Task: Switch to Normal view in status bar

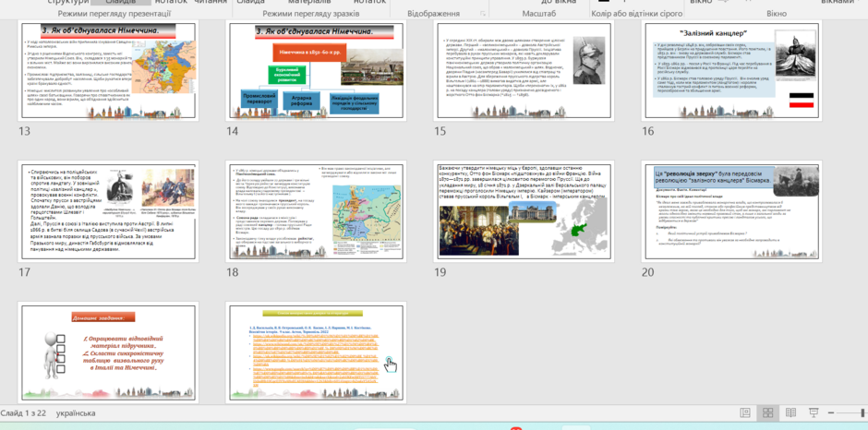Action: click(x=745, y=412)
